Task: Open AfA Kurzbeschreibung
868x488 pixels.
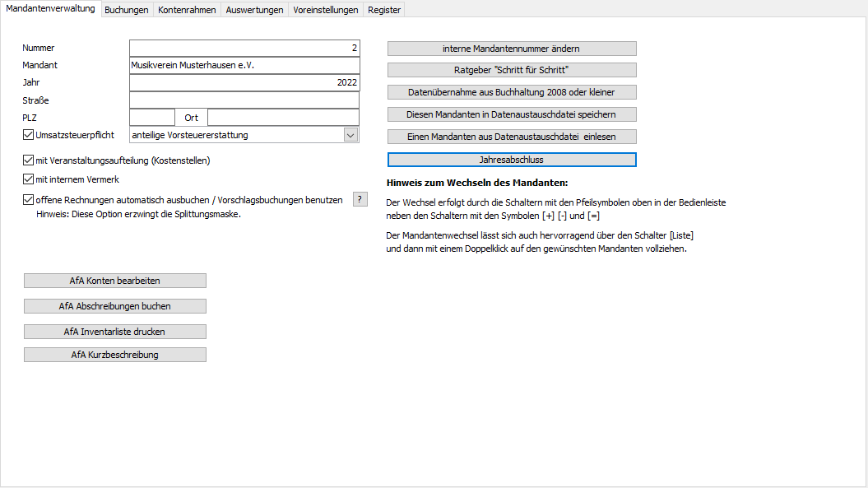Action: [x=115, y=355]
